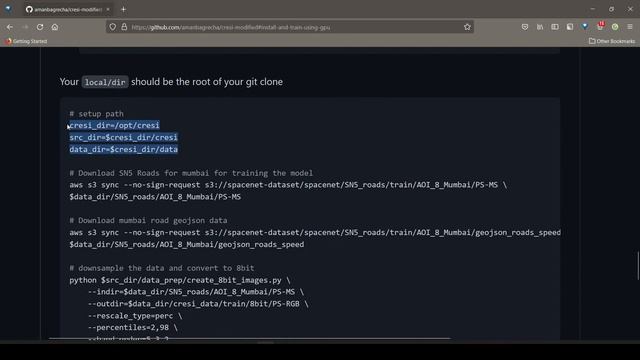Open the blue shield extension icon
Viewport: 640px width, 360px height.
585,27
